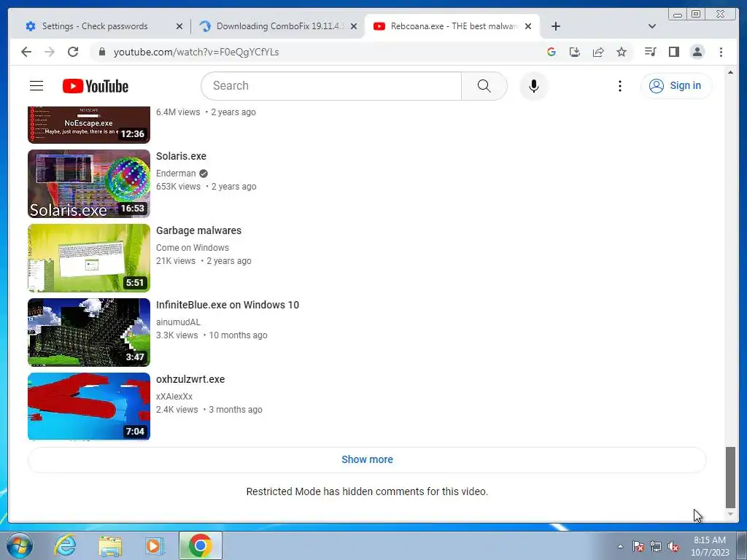Close the Rebcoana.exe YouTube tab
Image resolution: width=747 pixels, height=560 pixels.
[528, 27]
